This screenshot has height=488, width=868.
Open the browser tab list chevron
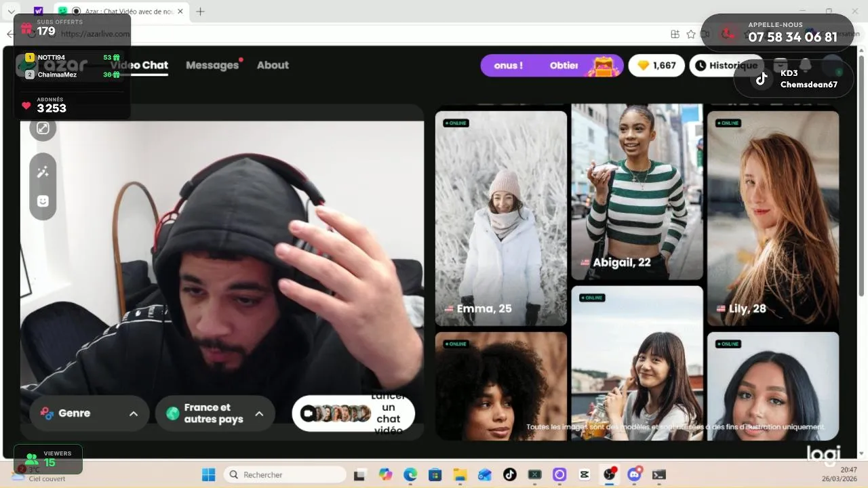pos(11,12)
